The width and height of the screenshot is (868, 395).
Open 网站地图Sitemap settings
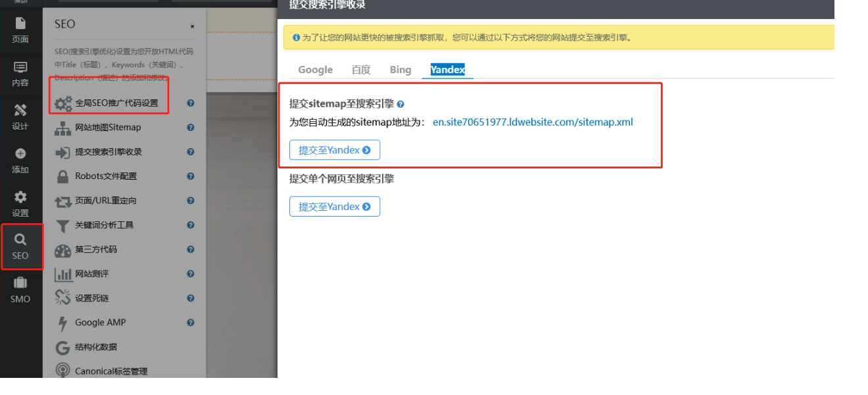pos(108,128)
